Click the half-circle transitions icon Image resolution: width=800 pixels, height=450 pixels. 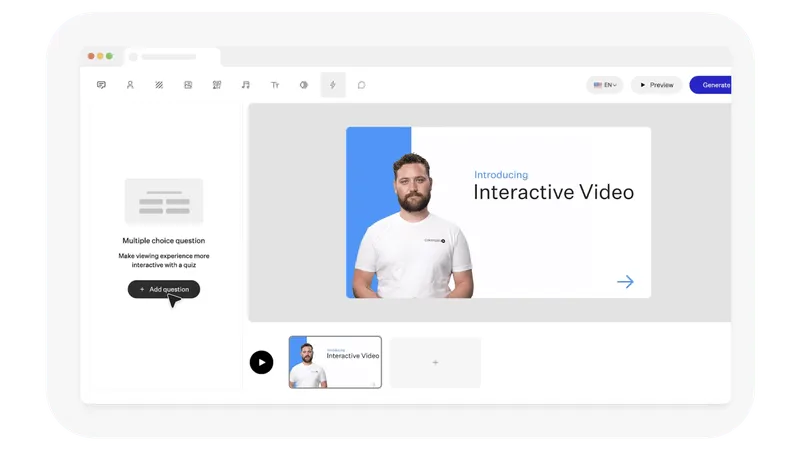[304, 85]
